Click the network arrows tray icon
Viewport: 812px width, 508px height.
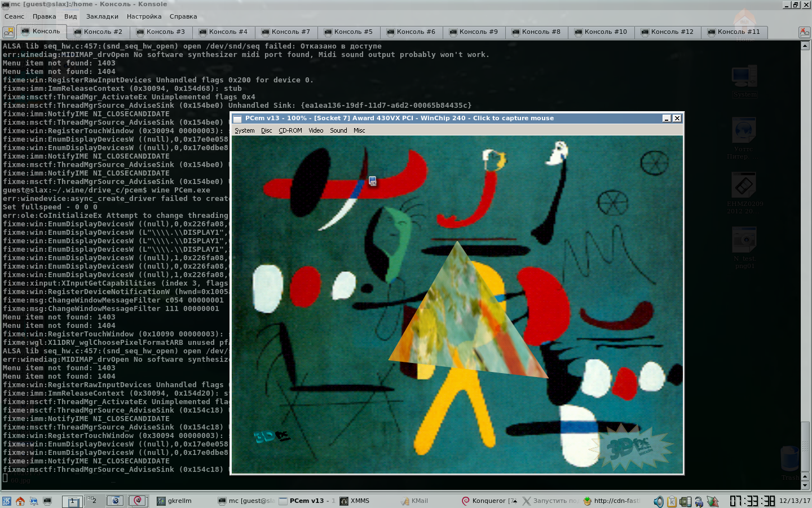pos(713,501)
